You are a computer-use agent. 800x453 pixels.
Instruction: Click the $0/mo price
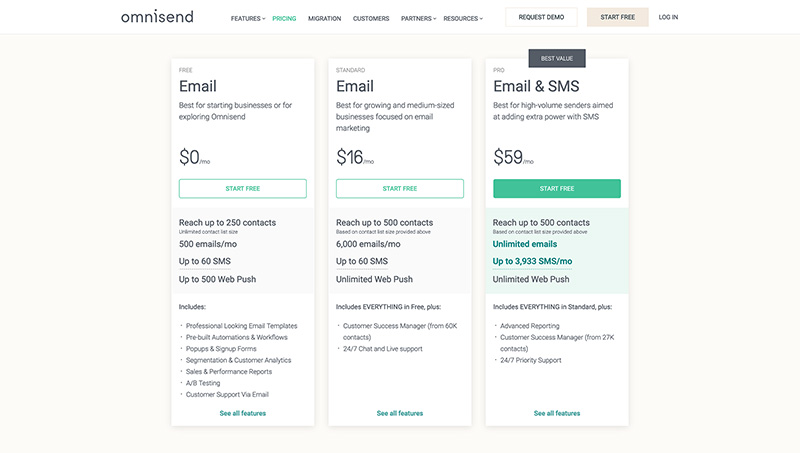coord(194,157)
